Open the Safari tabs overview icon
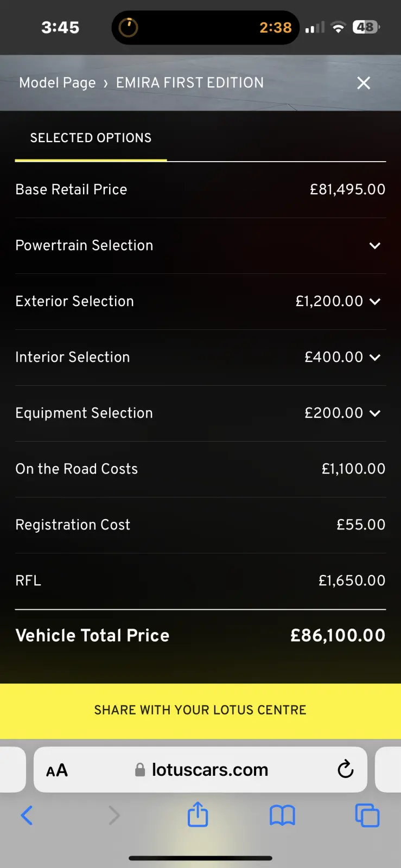Image resolution: width=401 pixels, height=868 pixels. tap(367, 815)
